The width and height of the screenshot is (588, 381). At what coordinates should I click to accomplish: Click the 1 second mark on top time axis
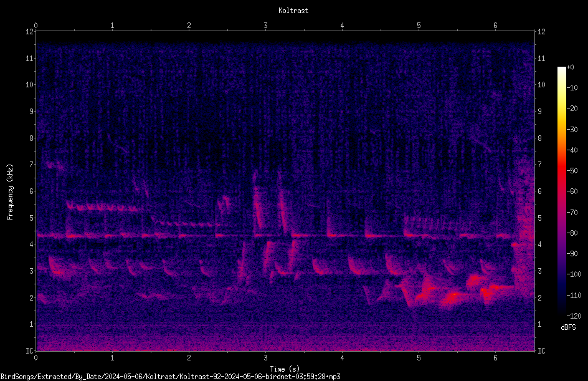click(x=112, y=26)
